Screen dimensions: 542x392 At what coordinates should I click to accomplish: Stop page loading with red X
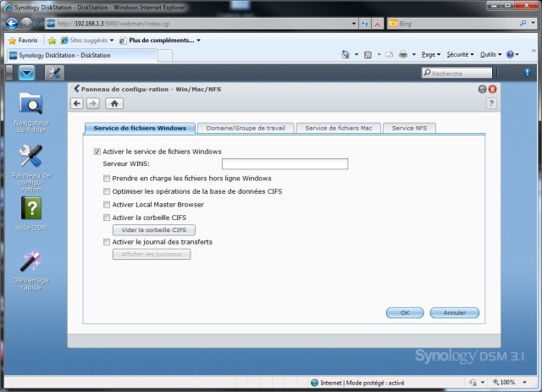click(x=378, y=24)
